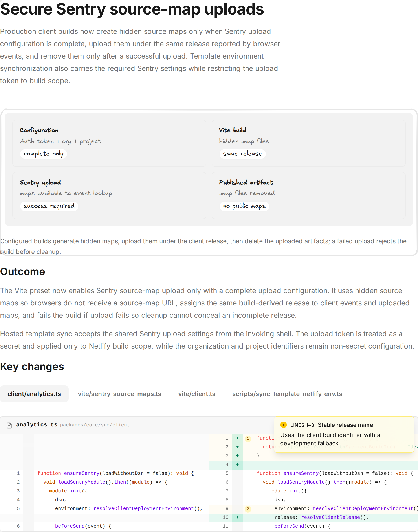Click the plus marker on added line 4
This screenshot has height=532, width=418.
[237, 464]
